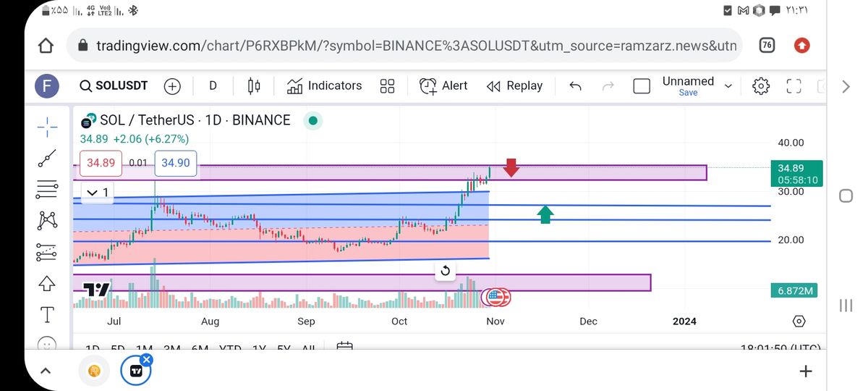
Task: Open the browser tabs counter showing 76
Action: 767,45
